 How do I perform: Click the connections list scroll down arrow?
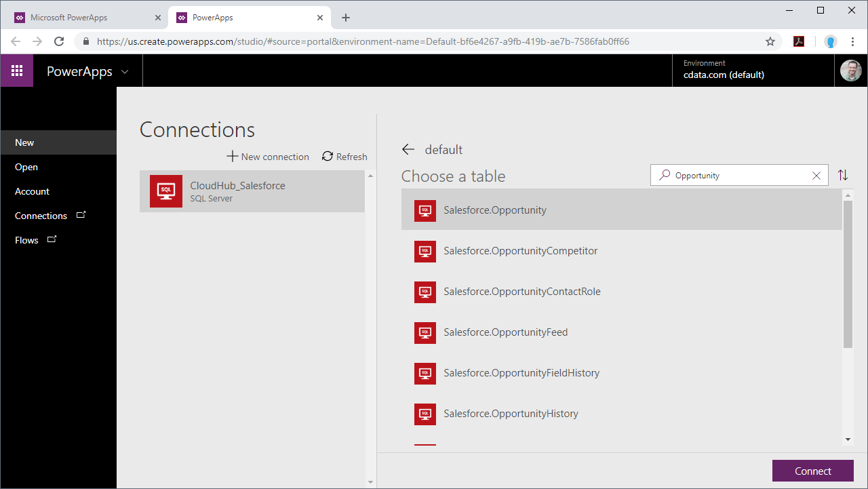coord(370,482)
